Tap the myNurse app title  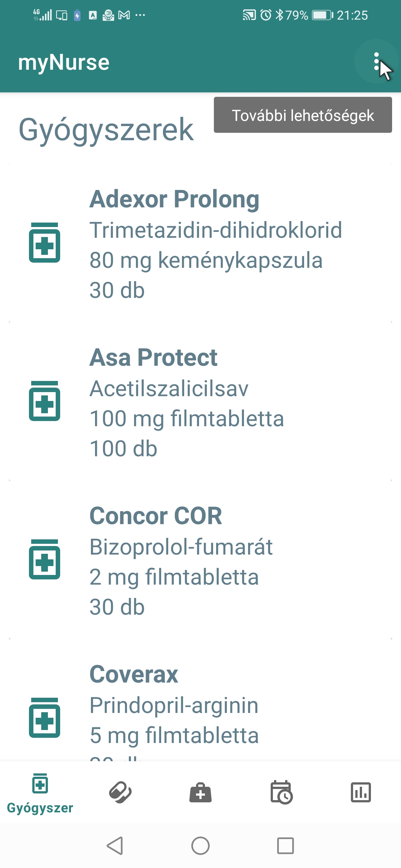tap(64, 62)
